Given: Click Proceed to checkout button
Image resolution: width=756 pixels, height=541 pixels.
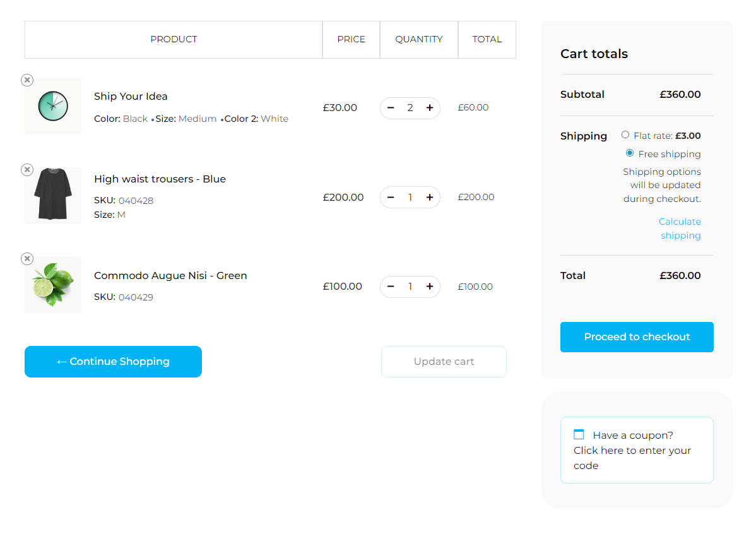Looking at the screenshot, I should click(637, 337).
